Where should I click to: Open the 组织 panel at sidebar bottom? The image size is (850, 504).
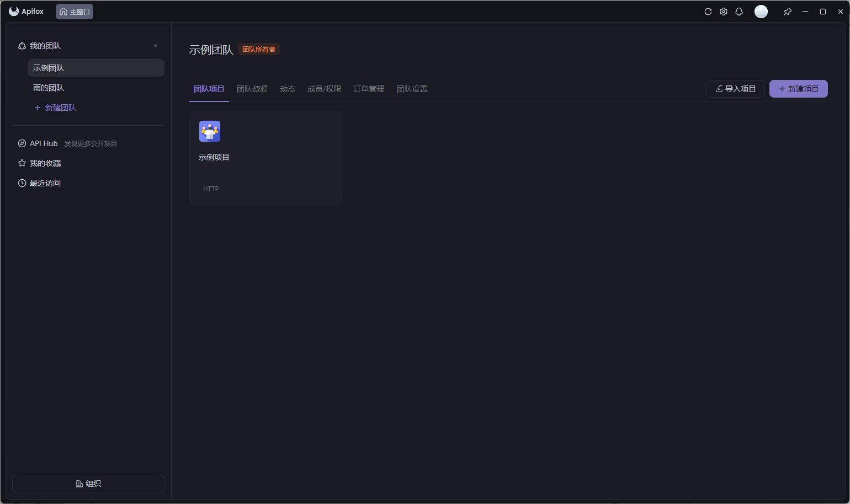(88, 484)
